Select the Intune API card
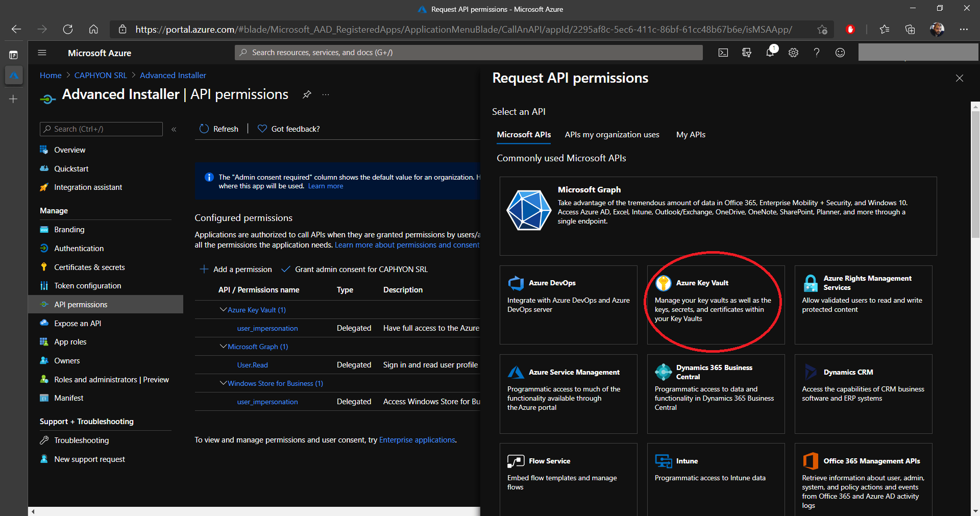 tap(716, 479)
